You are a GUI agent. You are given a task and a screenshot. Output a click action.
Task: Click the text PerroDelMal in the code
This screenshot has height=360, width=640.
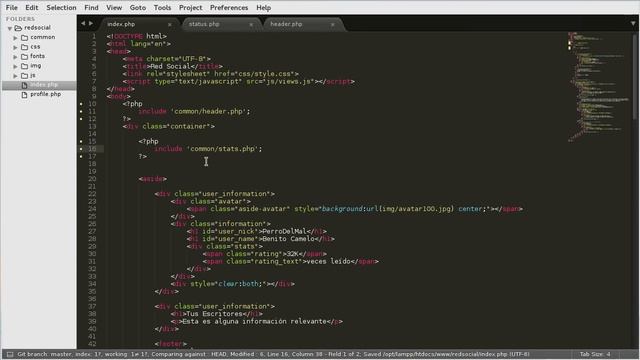[x=285, y=231]
